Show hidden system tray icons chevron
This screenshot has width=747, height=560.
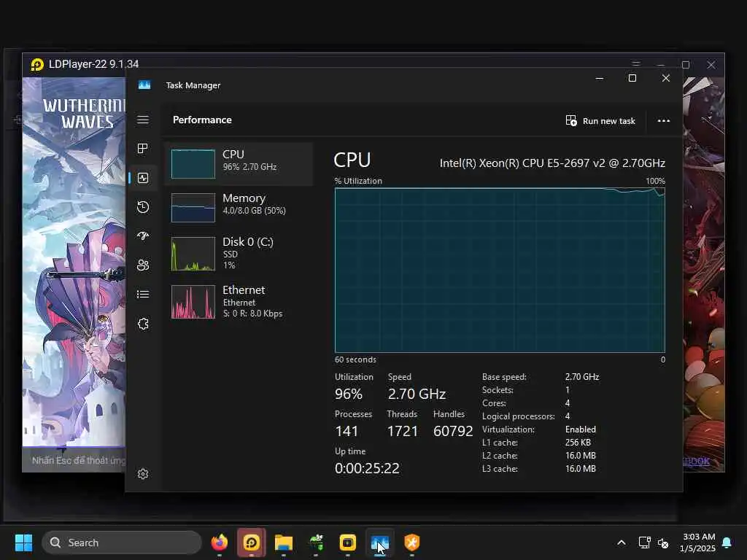click(622, 542)
